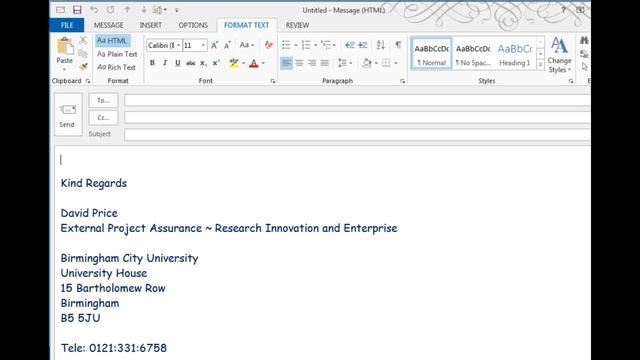Open the FILE tab
Screen dimensions: 640x360
pyautogui.click(x=67, y=25)
